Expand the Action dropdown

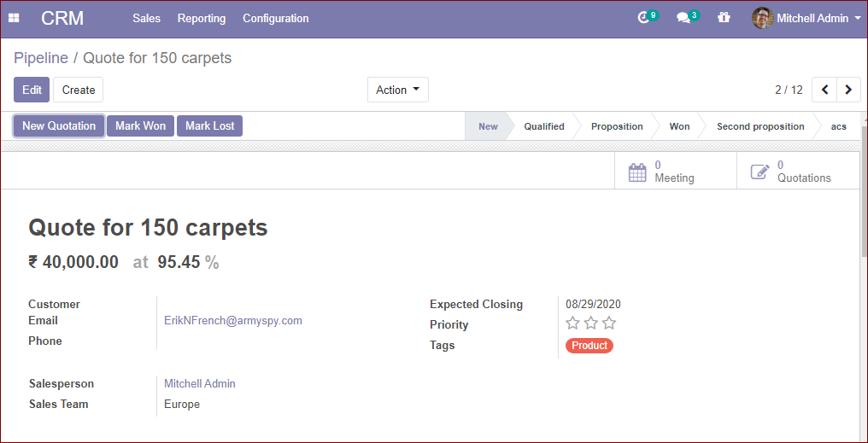(398, 90)
